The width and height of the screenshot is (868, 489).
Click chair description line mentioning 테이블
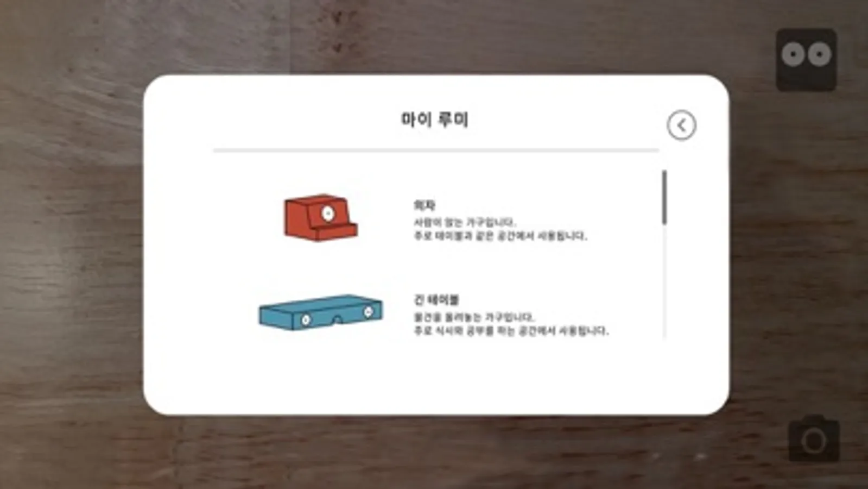tap(500, 236)
